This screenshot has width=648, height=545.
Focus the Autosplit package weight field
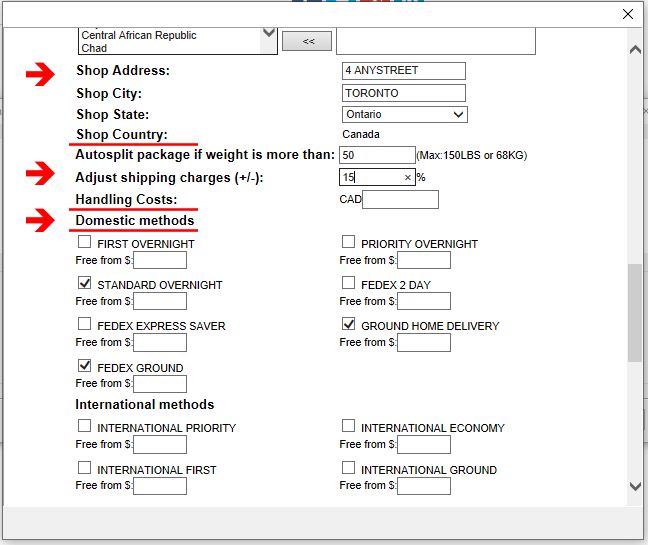point(377,155)
